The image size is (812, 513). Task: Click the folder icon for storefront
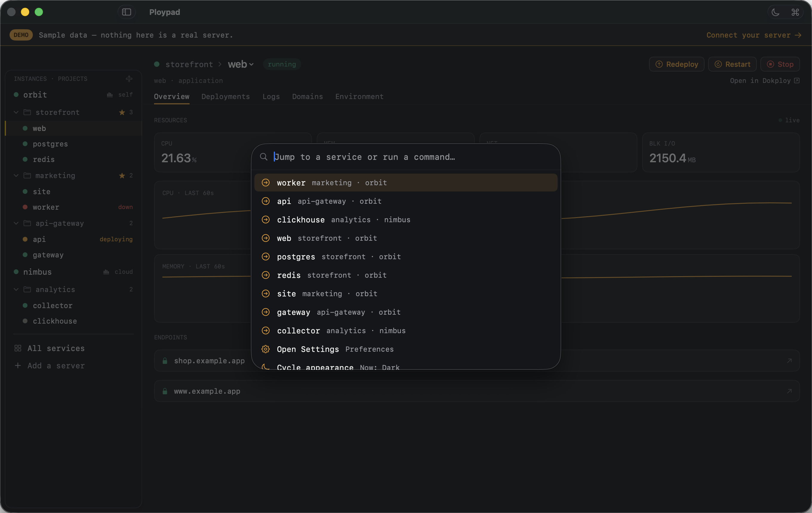coord(27,112)
